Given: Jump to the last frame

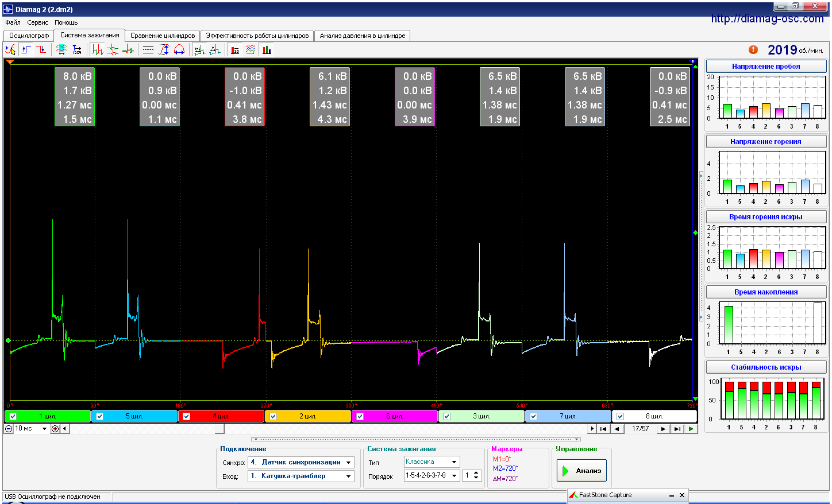Looking at the screenshot, I should click(x=677, y=429).
